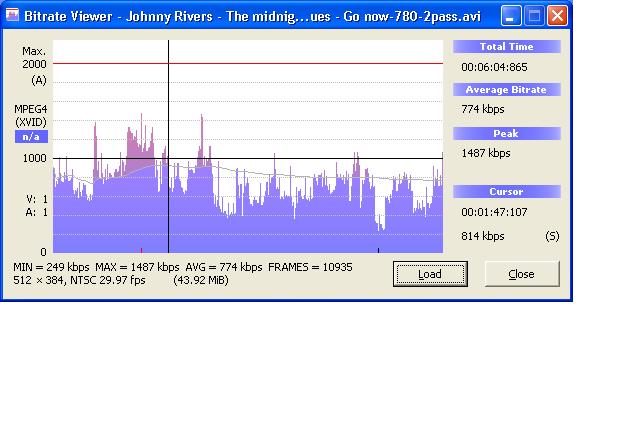628x429 pixels.
Task: Click the n/a audio codec label
Action: pos(31,137)
